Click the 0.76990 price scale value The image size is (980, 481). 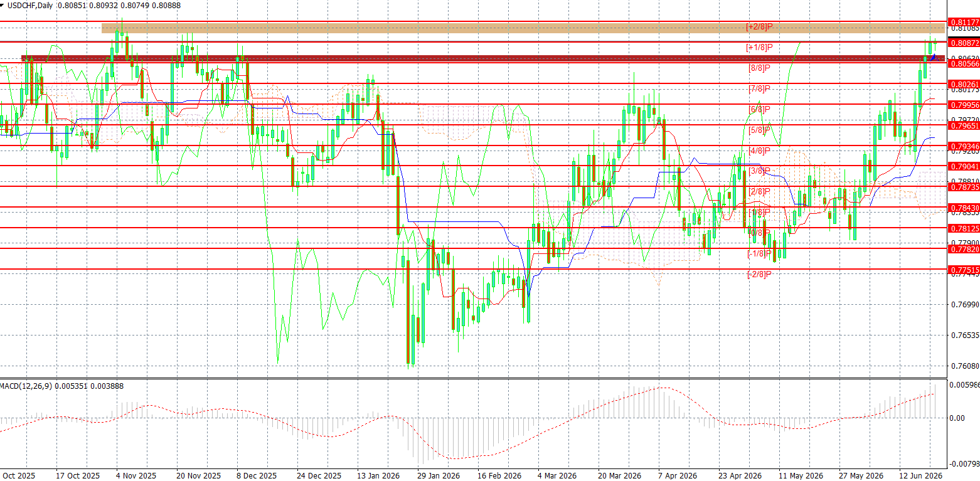pyautogui.click(x=965, y=305)
